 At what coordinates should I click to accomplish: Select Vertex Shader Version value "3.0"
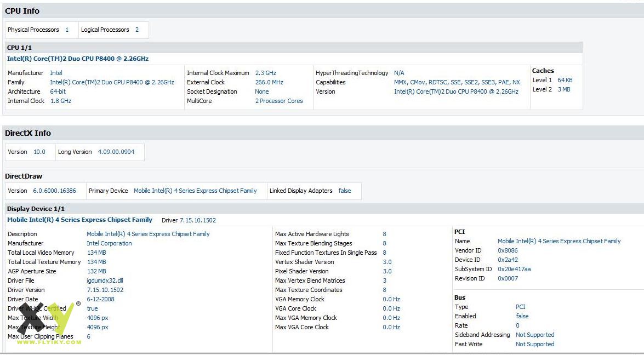tap(387, 262)
